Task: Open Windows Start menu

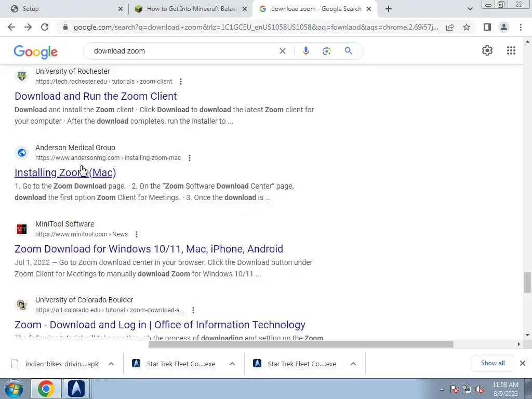Action: (13, 389)
